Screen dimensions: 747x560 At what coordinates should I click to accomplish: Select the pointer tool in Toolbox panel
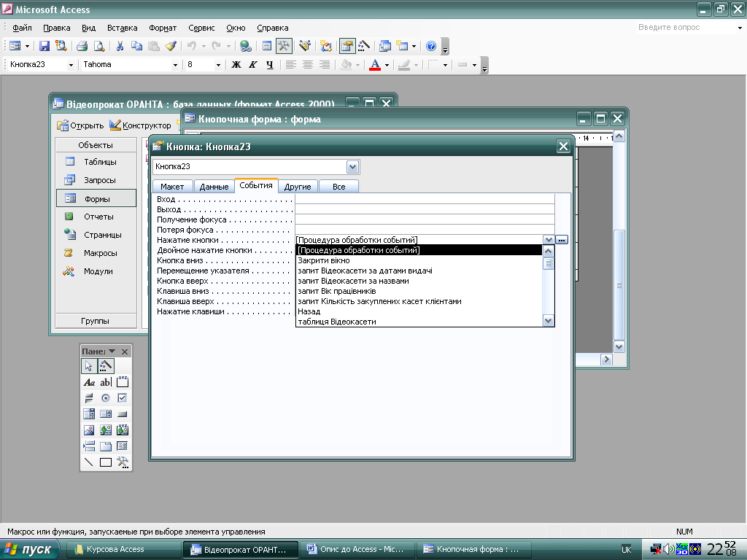89,366
